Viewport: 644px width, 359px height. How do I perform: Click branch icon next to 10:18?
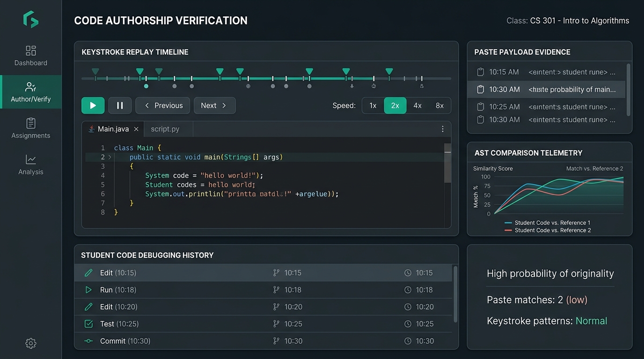coord(276,290)
